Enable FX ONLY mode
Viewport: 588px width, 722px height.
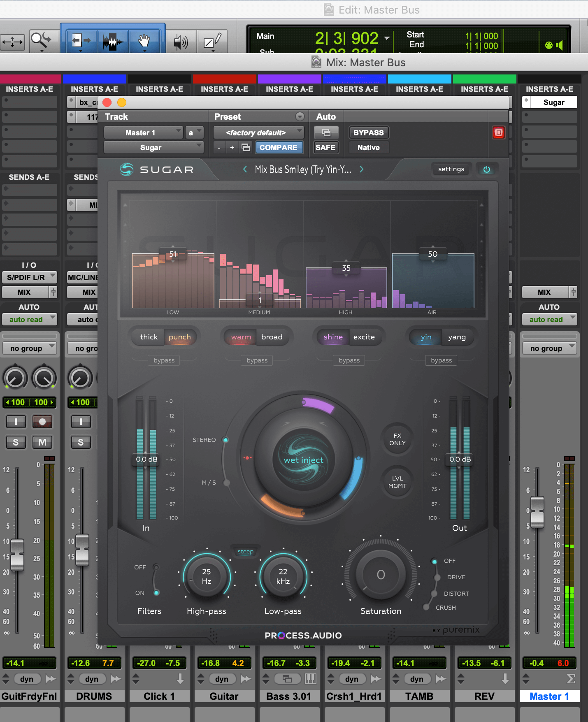[397, 439]
